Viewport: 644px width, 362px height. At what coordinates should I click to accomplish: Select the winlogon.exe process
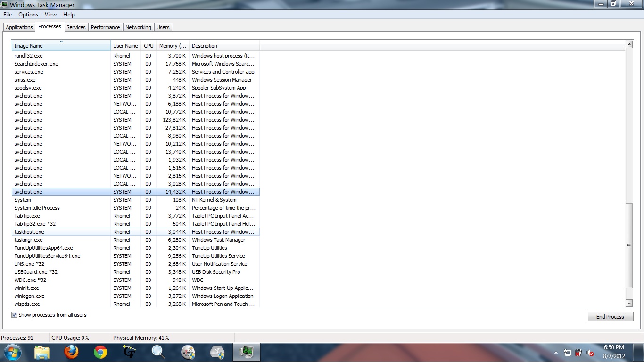(x=135, y=296)
